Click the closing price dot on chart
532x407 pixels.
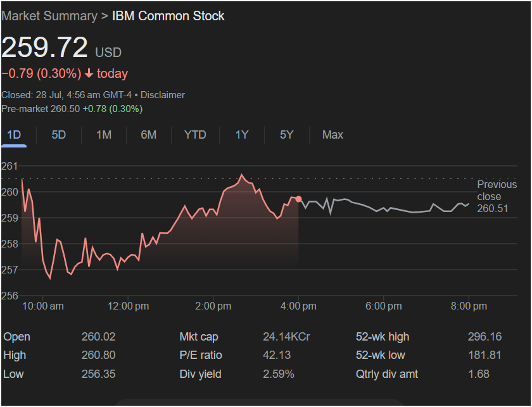[x=298, y=199]
